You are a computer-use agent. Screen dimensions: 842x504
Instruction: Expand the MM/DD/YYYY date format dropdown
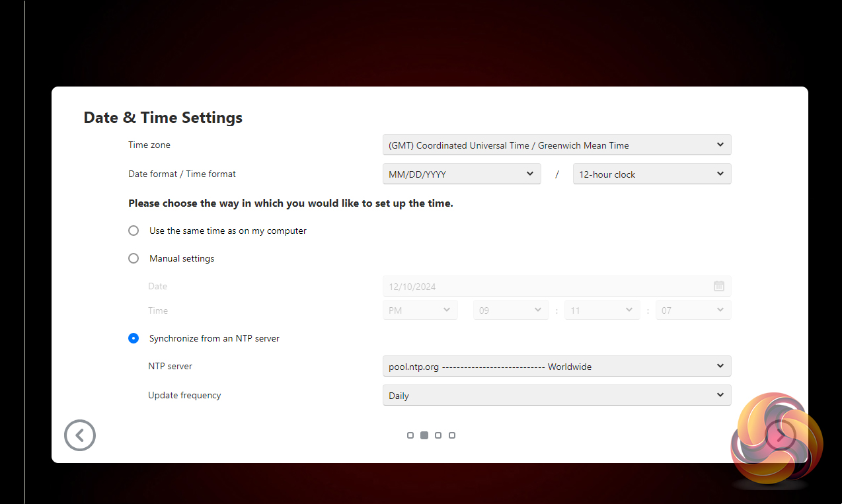coord(461,174)
